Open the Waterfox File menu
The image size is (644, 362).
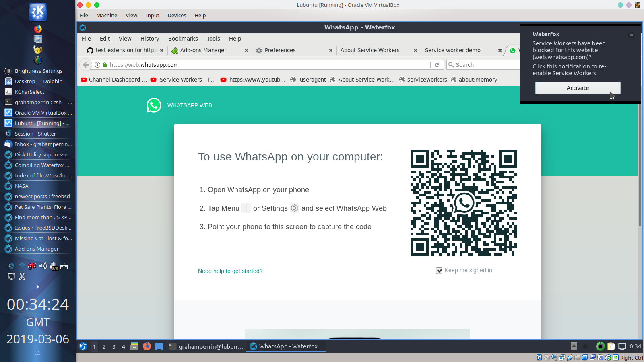pos(86,39)
